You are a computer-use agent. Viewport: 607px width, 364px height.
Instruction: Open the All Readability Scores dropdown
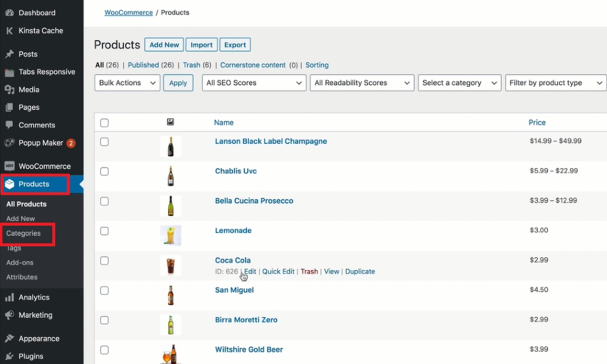pos(362,83)
